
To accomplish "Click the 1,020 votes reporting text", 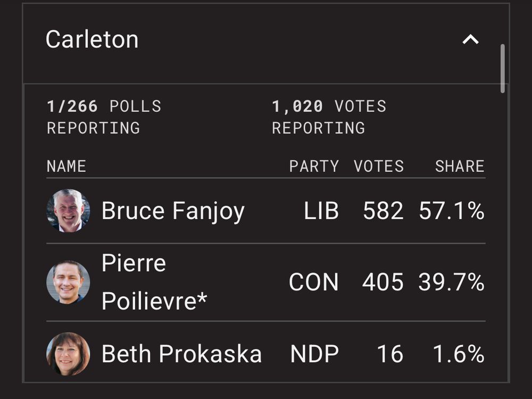I will pyautogui.click(x=329, y=117).
